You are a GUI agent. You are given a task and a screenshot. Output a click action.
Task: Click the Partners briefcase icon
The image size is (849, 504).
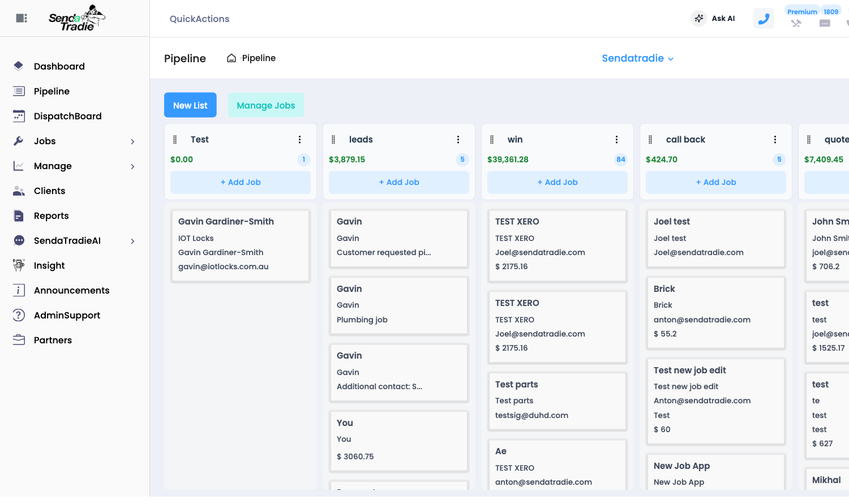tap(19, 340)
